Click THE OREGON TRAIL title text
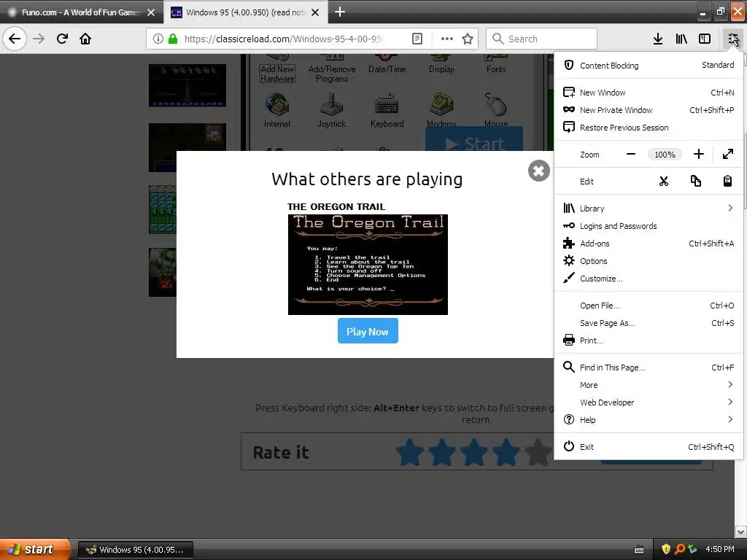This screenshot has height=560, width=747. click(x=336, y=206)
